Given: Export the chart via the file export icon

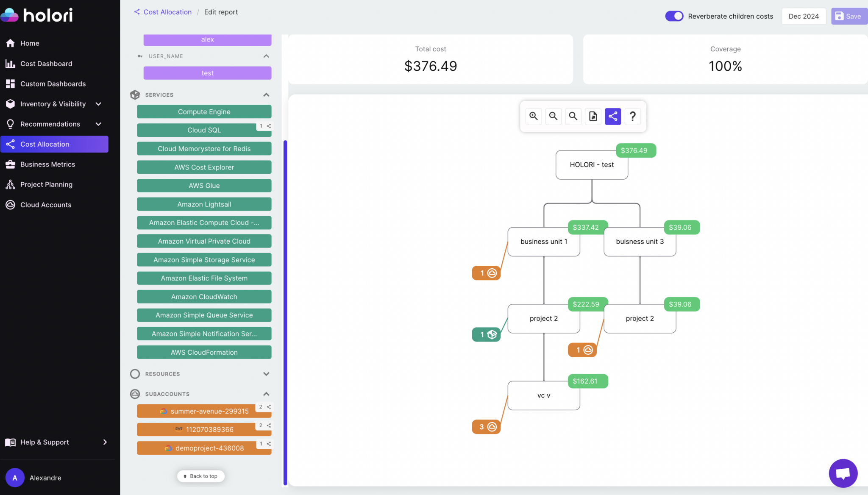Looking at the screenshot, I should tap(593, 116).
